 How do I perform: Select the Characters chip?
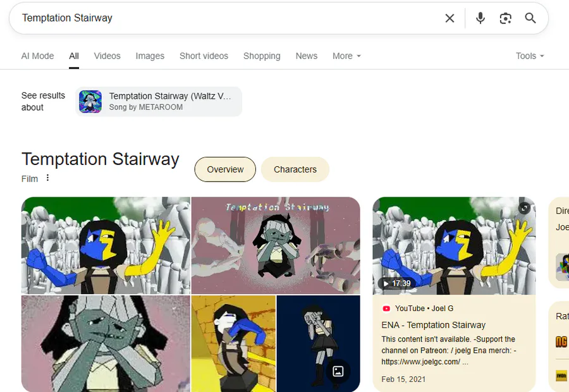(295, 169)
